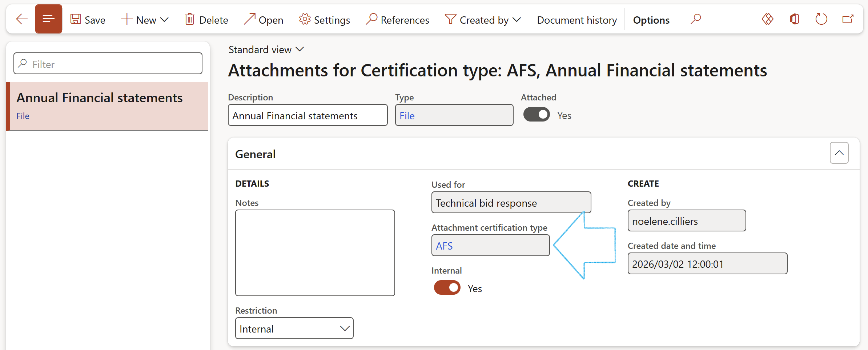Open Settings via the gear icon
Viewport: 868px width, 350px height.
pos(305,19)
